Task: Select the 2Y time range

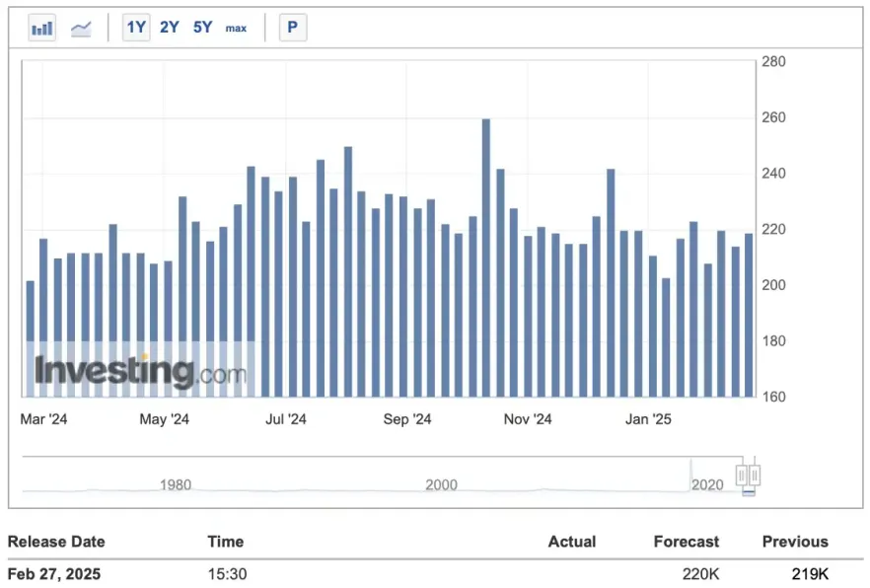Action: (170, 28)
